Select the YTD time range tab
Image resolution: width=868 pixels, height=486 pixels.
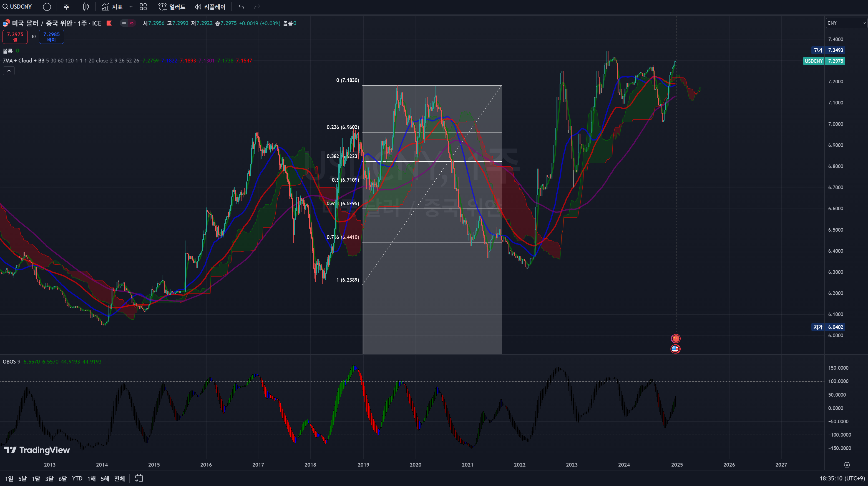tap(77, 479)
